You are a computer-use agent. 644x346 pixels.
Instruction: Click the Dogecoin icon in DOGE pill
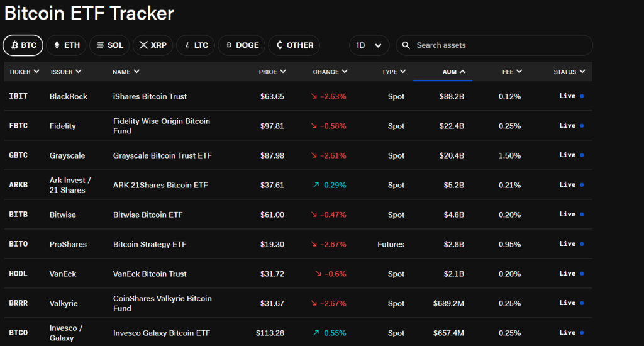[x=228, y=45]
